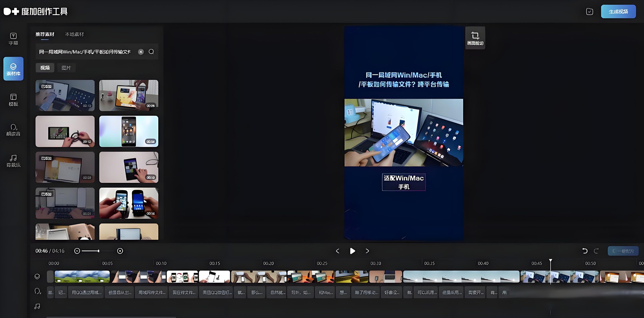Click the 生成视频 generate video button
644x318 pixels.
point(618,12)
